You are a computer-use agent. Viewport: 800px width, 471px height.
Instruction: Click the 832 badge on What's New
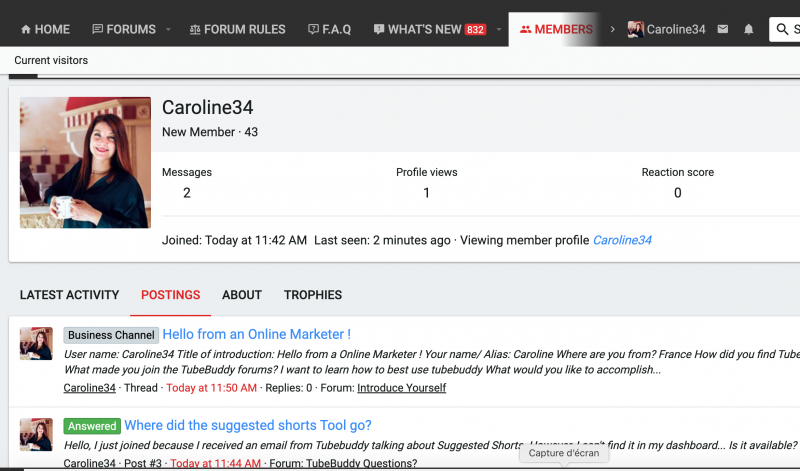tap(475, 29)
